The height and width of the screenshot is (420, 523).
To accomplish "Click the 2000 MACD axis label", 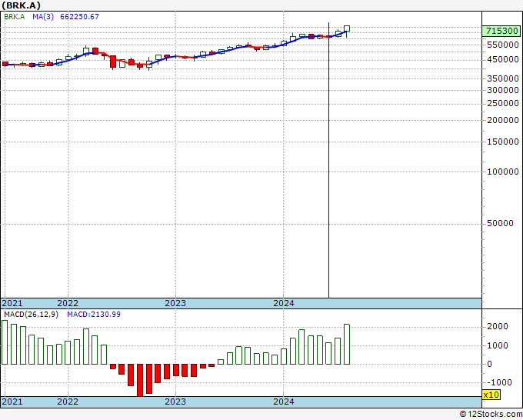I will [498, 327].
